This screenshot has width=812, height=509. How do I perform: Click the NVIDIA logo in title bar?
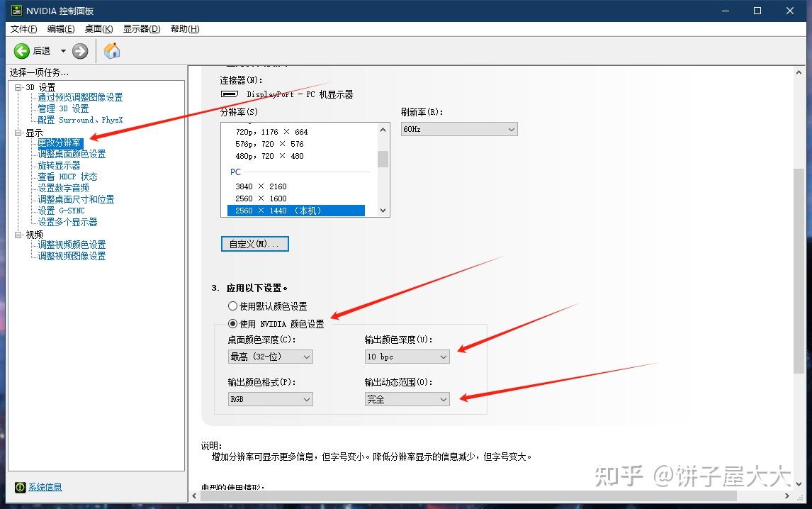[x=16, y=11]
